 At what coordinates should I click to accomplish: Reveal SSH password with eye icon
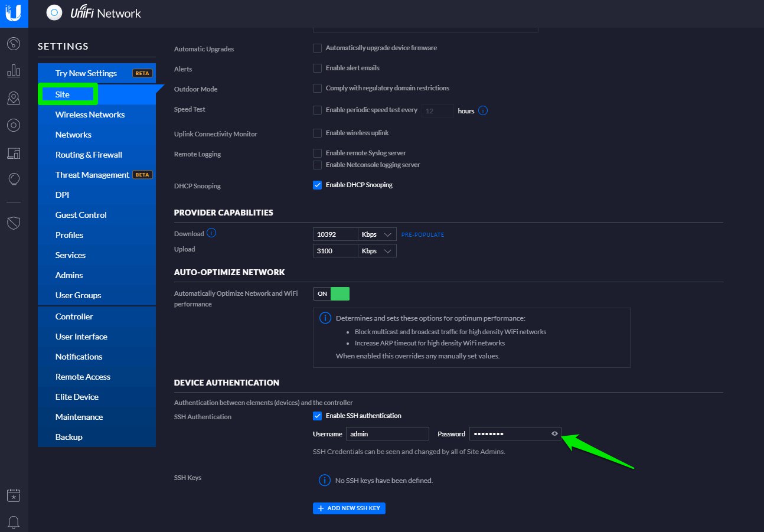pyautogui.click(x=554, y=434)
